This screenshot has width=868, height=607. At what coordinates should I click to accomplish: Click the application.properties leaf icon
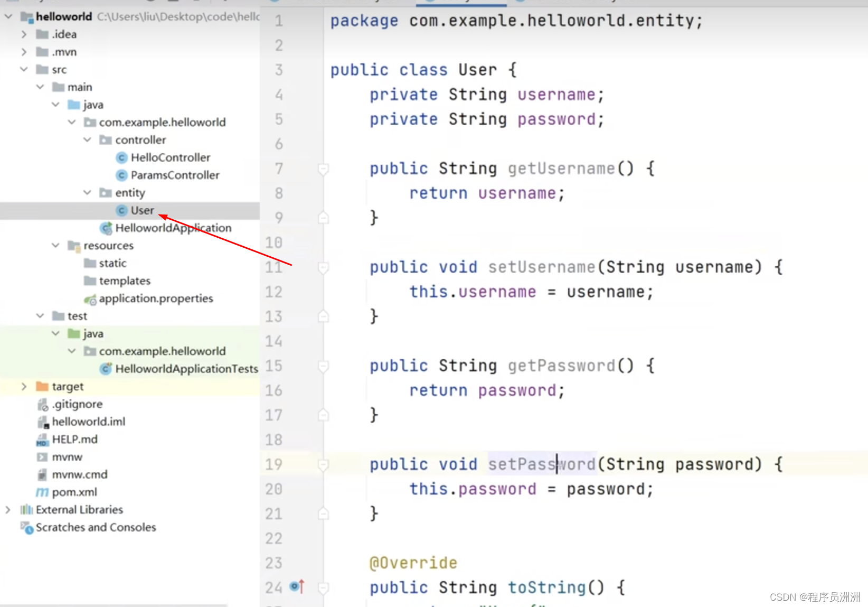(x=90, y=300)
